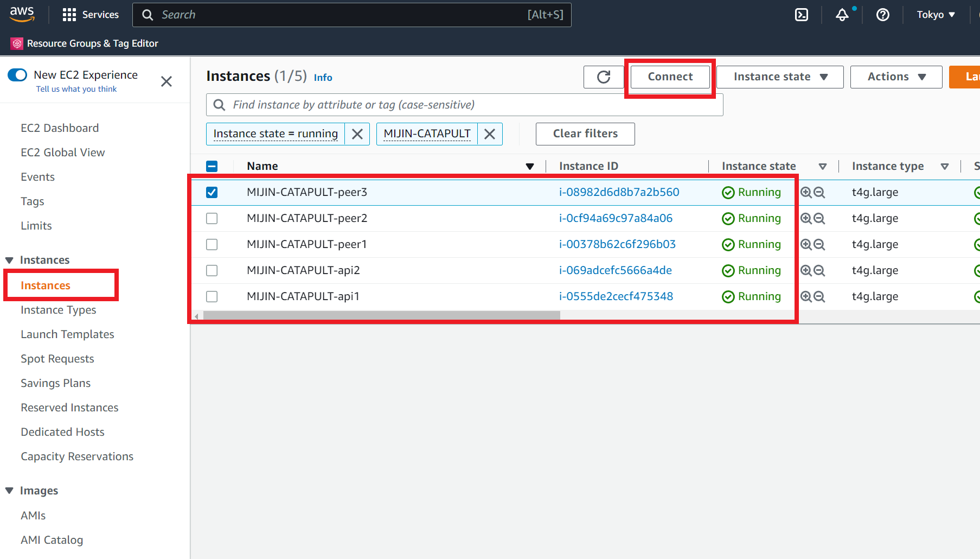
Task: Zoom out filter icon for api1 row
Action: [819, 296]
